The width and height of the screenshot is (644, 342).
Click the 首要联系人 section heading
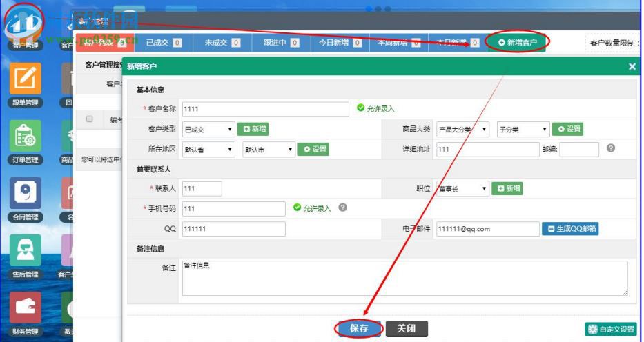(x=154, y=170)
